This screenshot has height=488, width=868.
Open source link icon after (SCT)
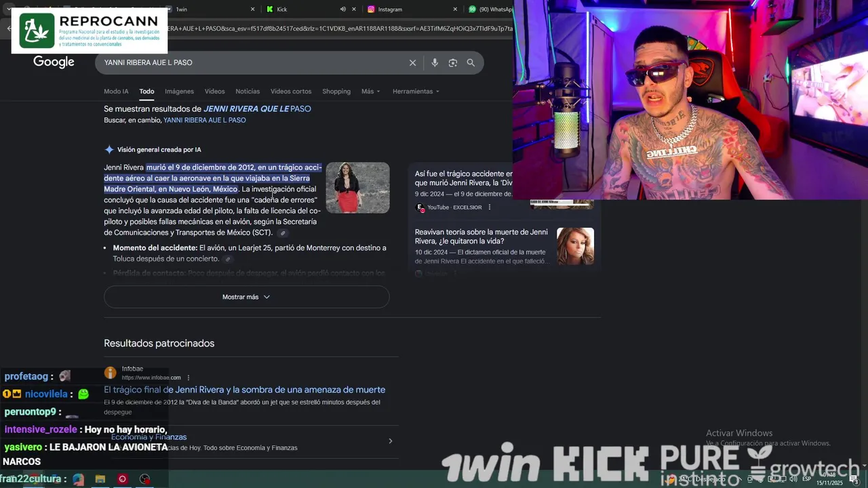point(283,233)
